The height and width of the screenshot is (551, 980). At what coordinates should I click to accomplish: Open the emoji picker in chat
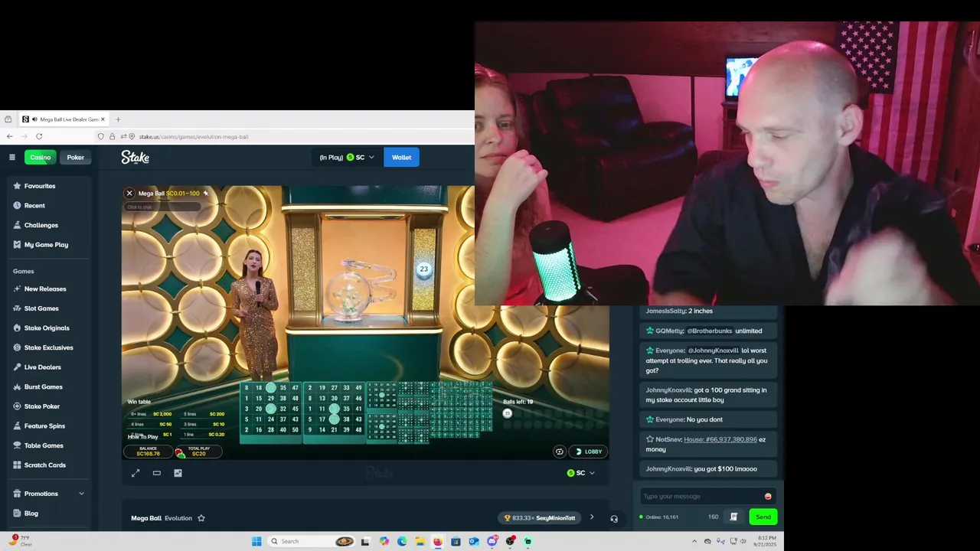(768, 497)
